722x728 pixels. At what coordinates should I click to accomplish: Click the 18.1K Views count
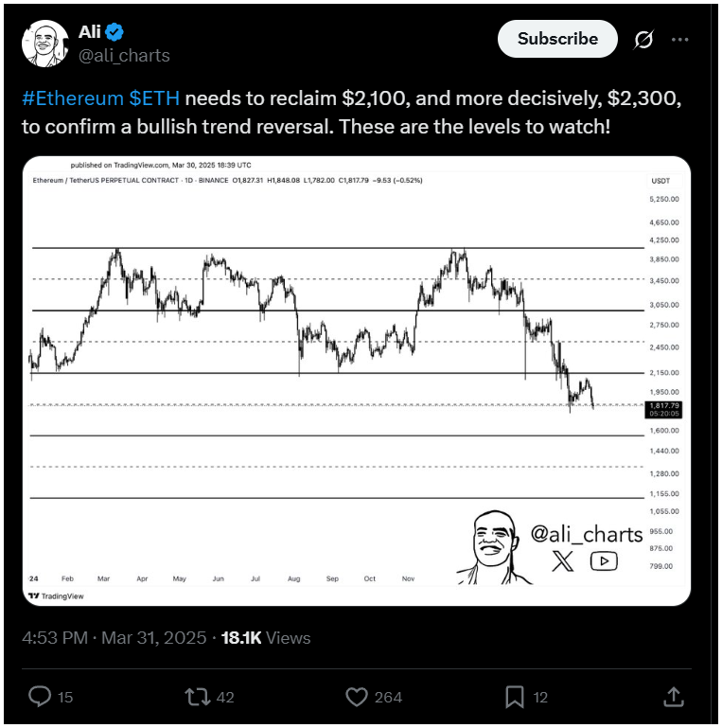point(266,638)
